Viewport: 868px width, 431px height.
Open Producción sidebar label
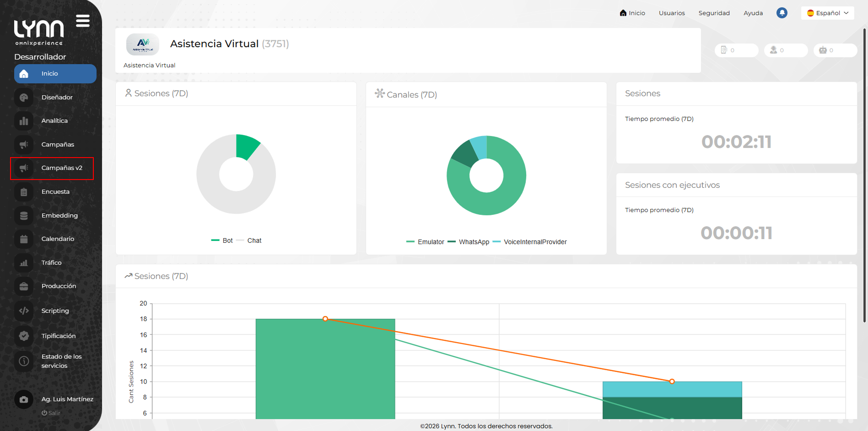pyautogui.click(x=59, y=286)
